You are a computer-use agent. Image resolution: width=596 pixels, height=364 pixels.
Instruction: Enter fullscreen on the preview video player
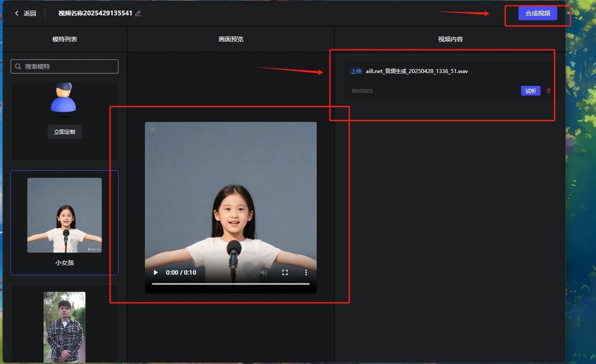point(285,272)
